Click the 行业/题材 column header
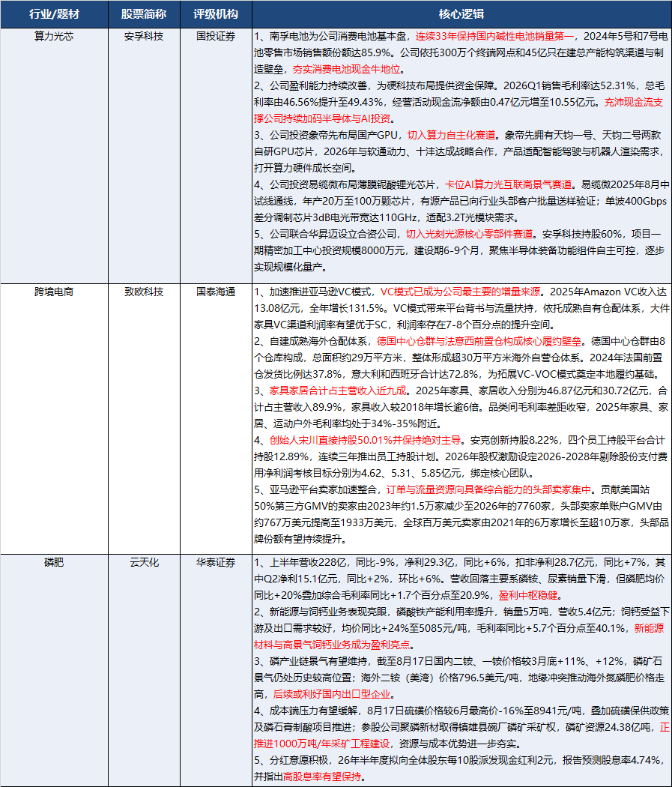 tap(54, 14)
